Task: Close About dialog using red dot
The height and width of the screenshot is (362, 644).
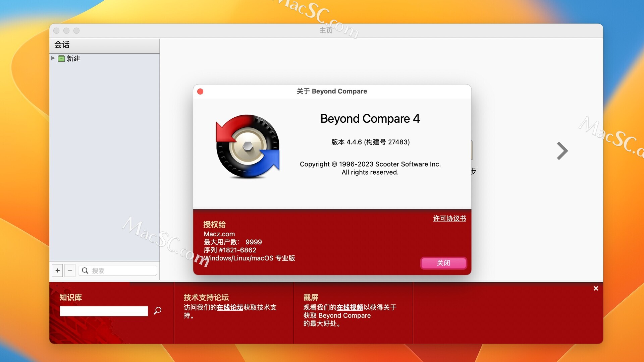Action: [200, 92]
